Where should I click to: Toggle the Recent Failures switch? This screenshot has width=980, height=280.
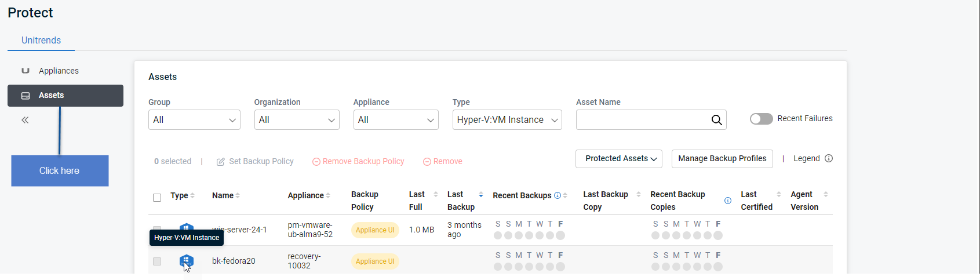761,119
